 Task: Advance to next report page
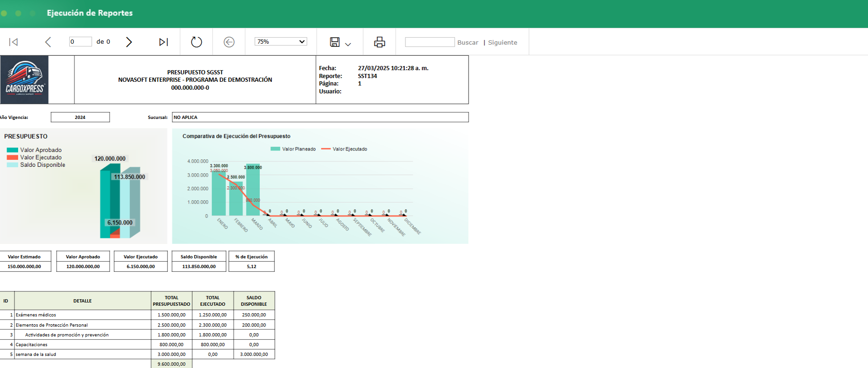(x=129, y=42)
